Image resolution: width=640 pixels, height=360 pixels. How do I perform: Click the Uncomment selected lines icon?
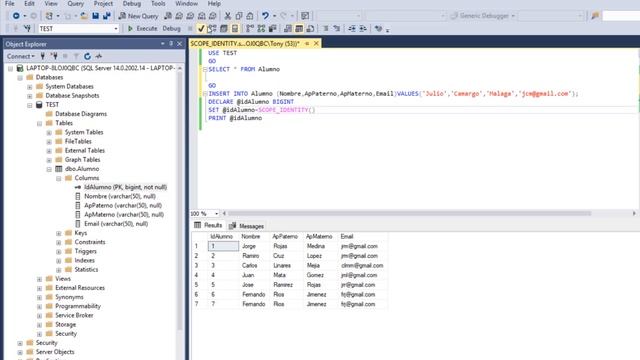336,29
